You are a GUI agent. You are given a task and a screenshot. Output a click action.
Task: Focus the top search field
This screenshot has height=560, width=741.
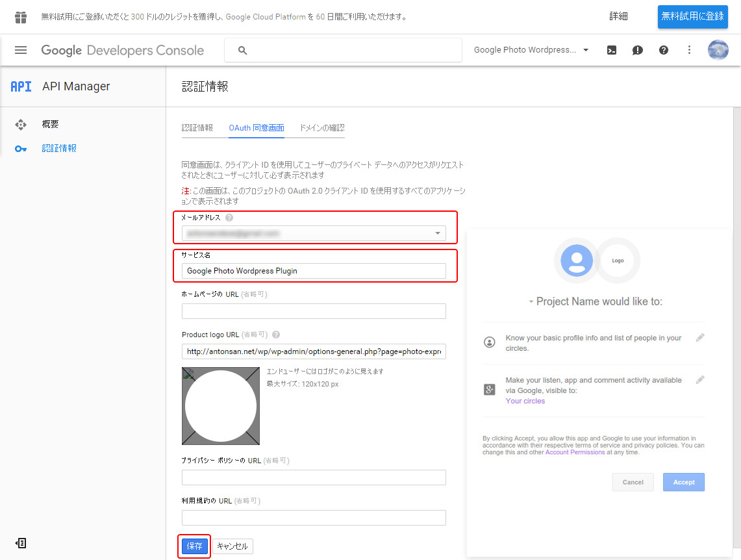click(343, 50)
